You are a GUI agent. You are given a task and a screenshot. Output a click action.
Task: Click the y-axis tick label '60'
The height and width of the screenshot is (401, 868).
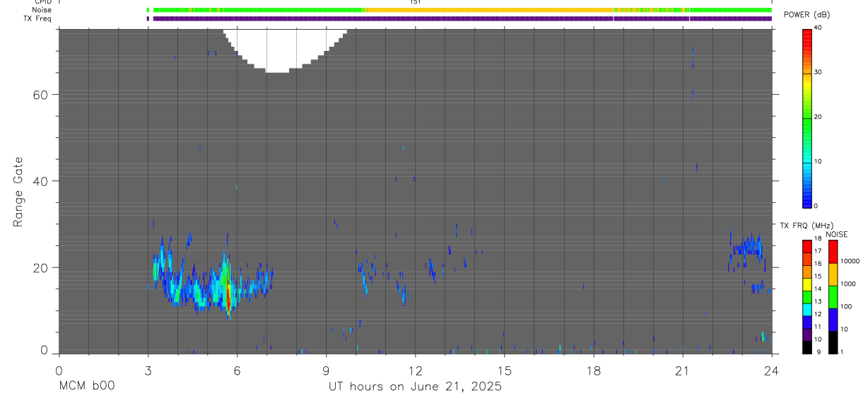[40, 95]
